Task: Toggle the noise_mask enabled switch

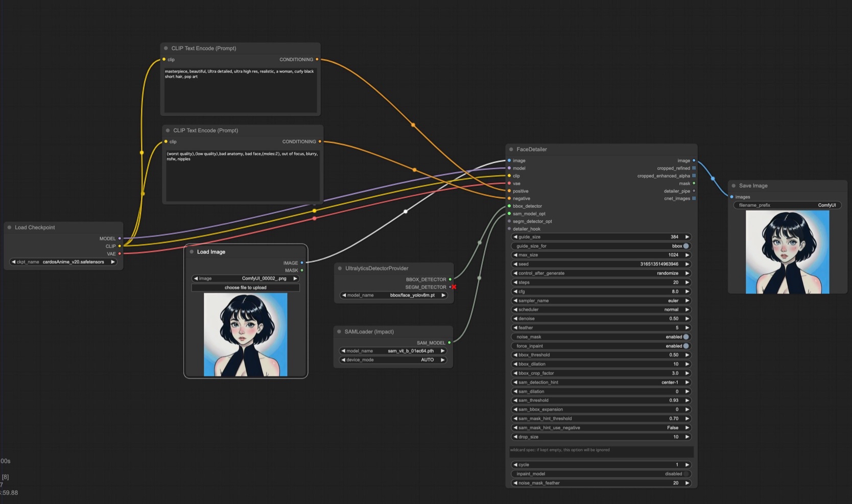Action: coord(686,337)
